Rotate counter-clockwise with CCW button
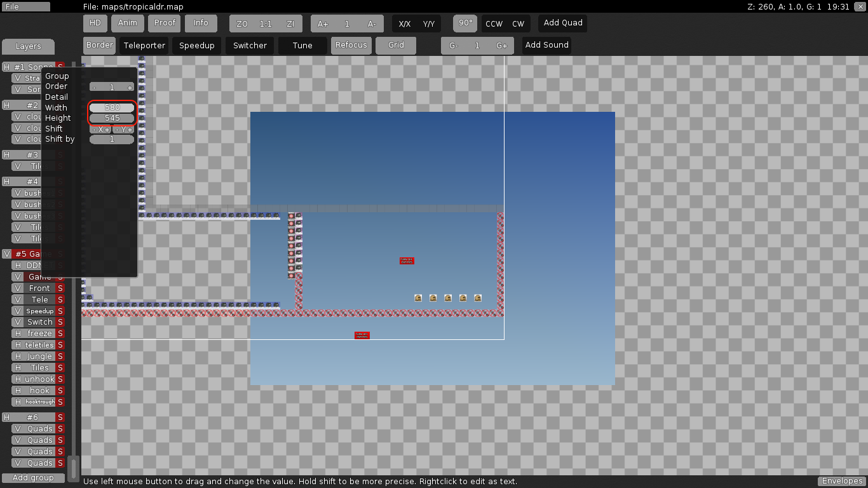 [x=494, y=24]
